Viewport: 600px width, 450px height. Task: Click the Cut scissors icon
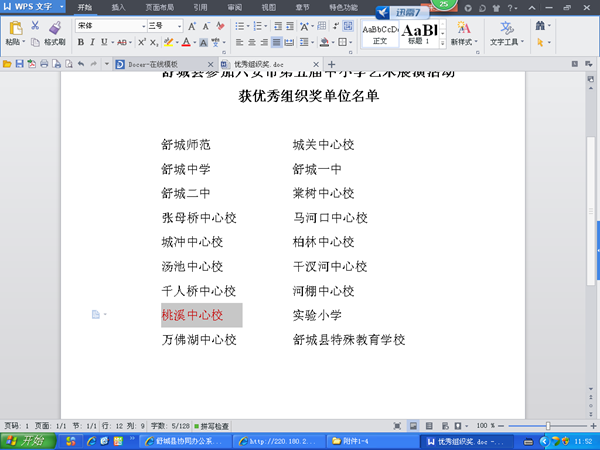(x=36, y=26)
